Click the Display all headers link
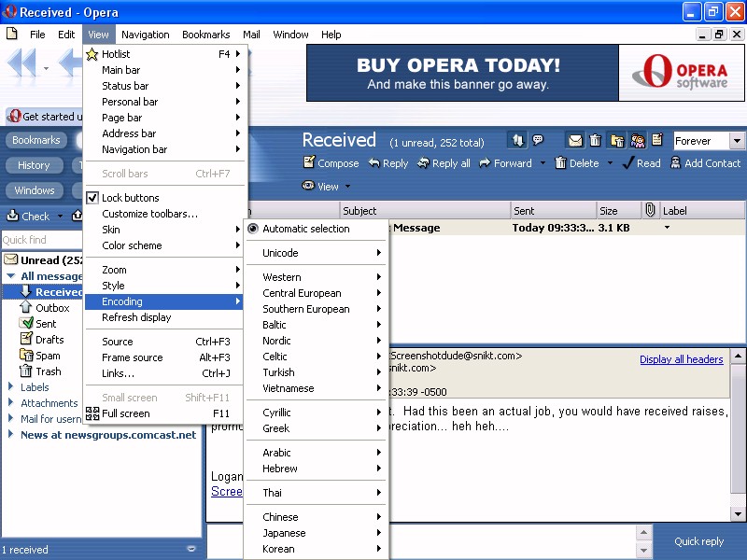The image size is (747, 560). click(681, 360)
